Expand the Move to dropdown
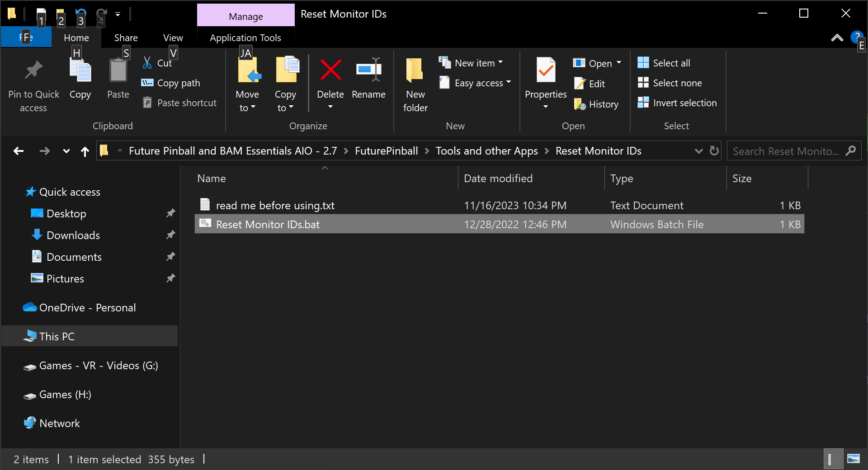 click(x=247, y=108)
